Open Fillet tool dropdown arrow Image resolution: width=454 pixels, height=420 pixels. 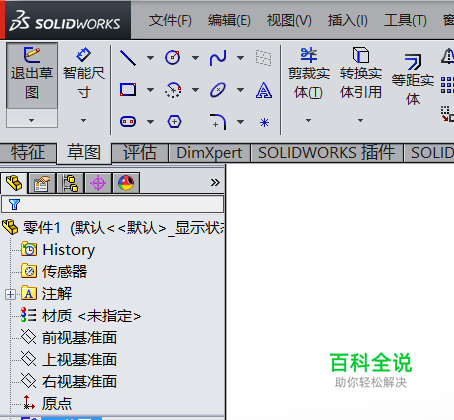click(240, 122)
